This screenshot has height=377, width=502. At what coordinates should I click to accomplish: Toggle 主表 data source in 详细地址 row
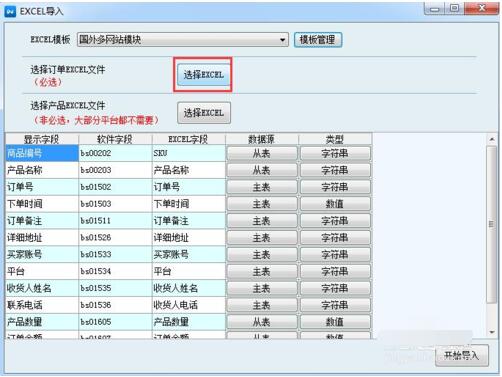[262, 238]
